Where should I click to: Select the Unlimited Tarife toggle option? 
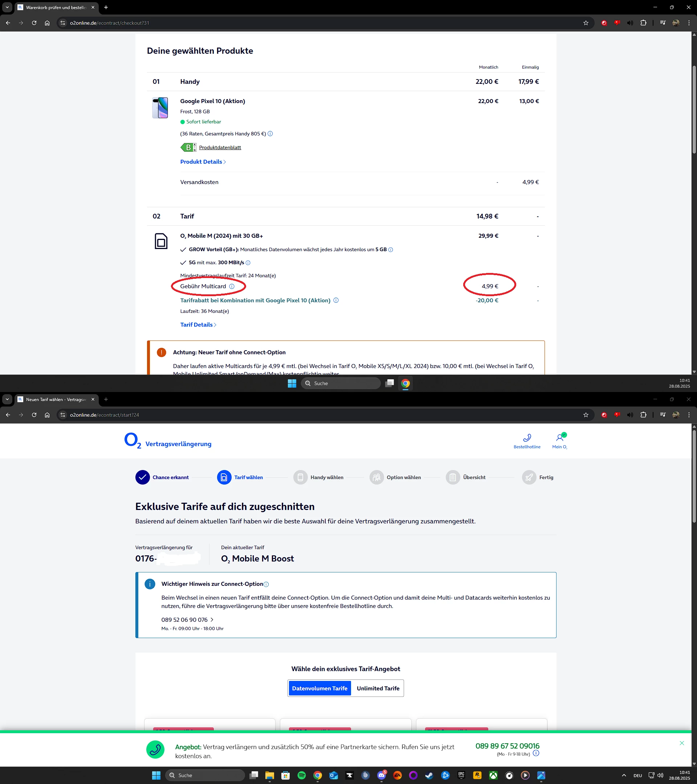378,689
